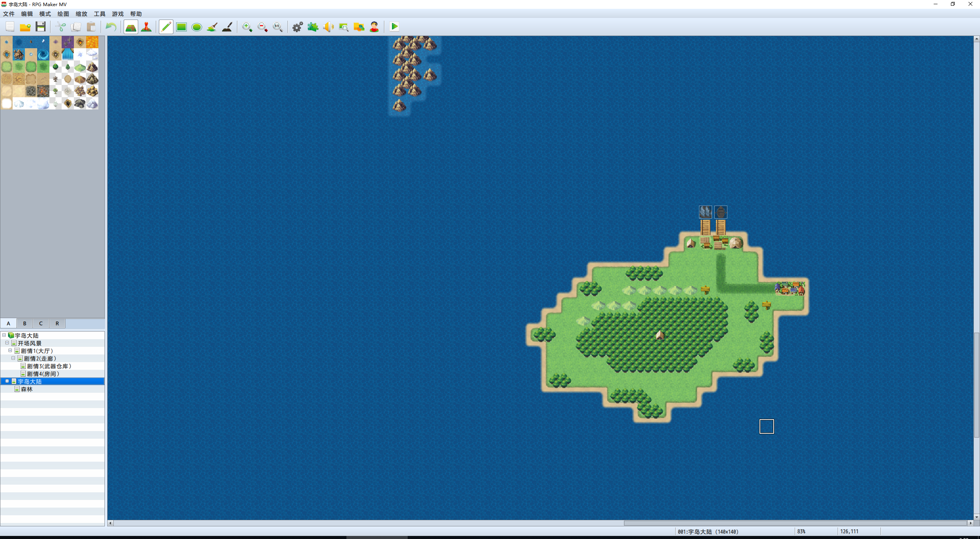Select the 剧情1(大厅) map
The image size is (980, 539).
point(37,351)
